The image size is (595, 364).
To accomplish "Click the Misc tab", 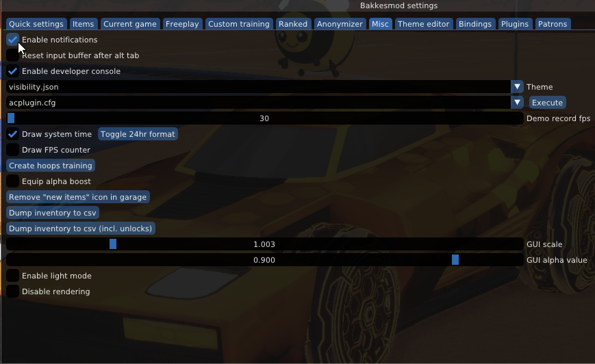I will pos(380,24).
